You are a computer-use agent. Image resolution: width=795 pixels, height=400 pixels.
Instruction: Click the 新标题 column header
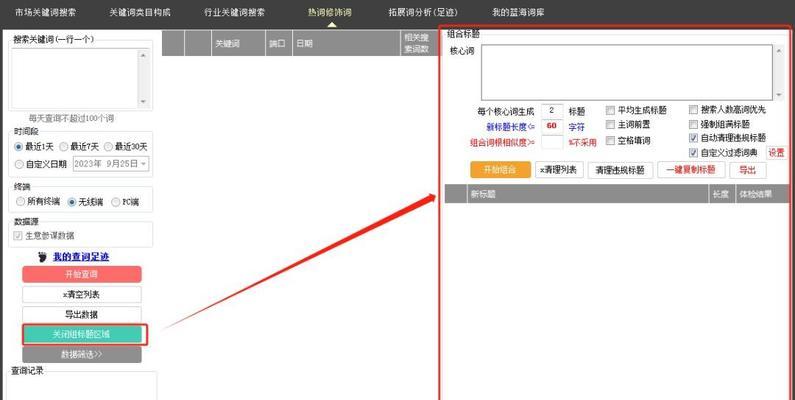tap(588, 194)
